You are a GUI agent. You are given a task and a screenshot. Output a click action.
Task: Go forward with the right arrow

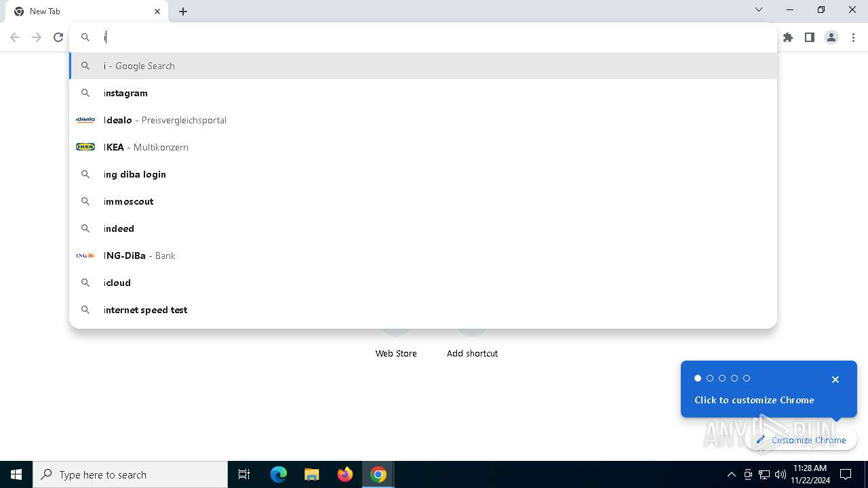pos(37,37)
